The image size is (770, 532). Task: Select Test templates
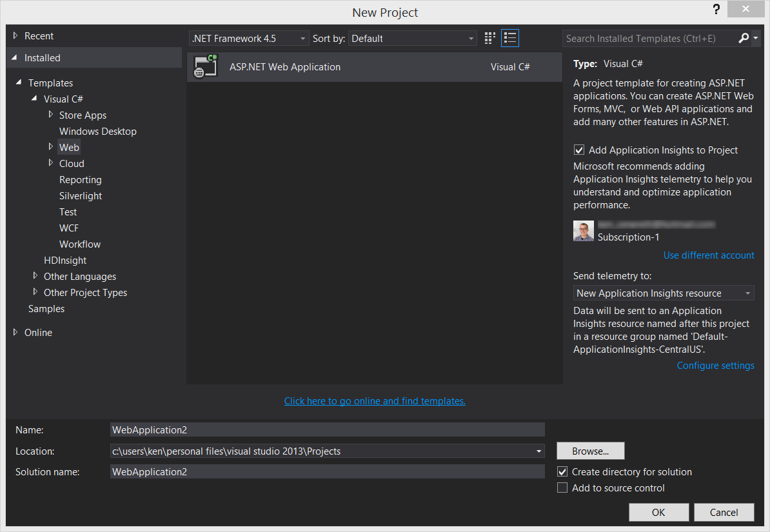pyautogui.click(x=68, y=212)
